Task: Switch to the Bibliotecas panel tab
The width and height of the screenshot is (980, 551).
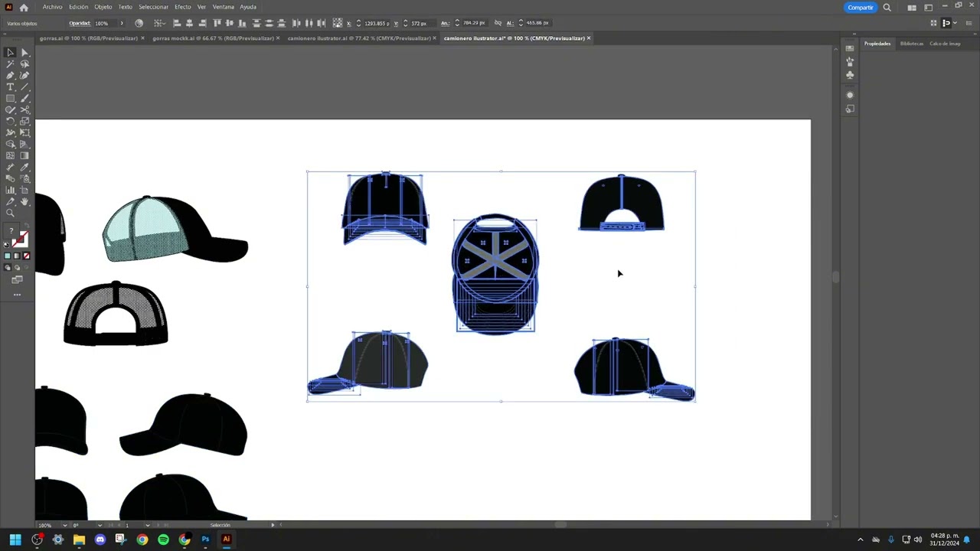Action: click(x=911, y=44)
